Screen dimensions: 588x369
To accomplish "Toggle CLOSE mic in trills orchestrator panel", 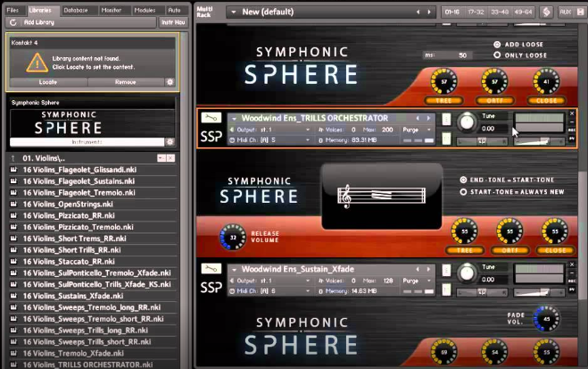I will click(x=555, y=250).
